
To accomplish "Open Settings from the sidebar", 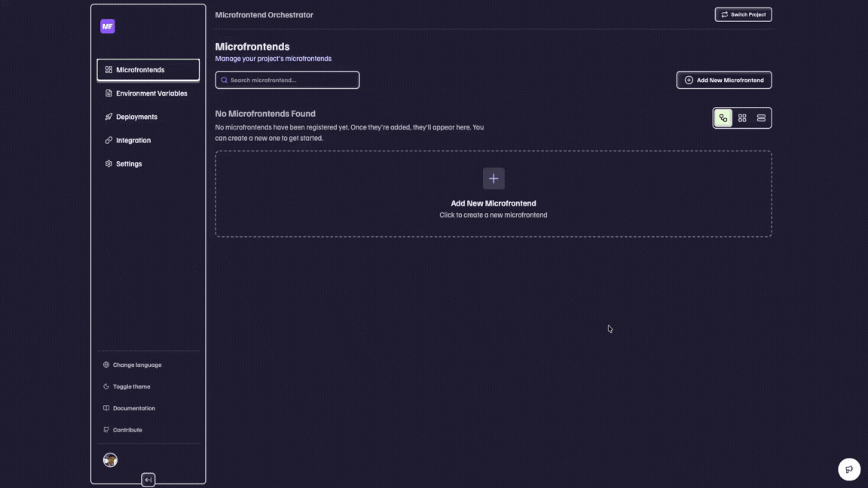I will point(129,163).
